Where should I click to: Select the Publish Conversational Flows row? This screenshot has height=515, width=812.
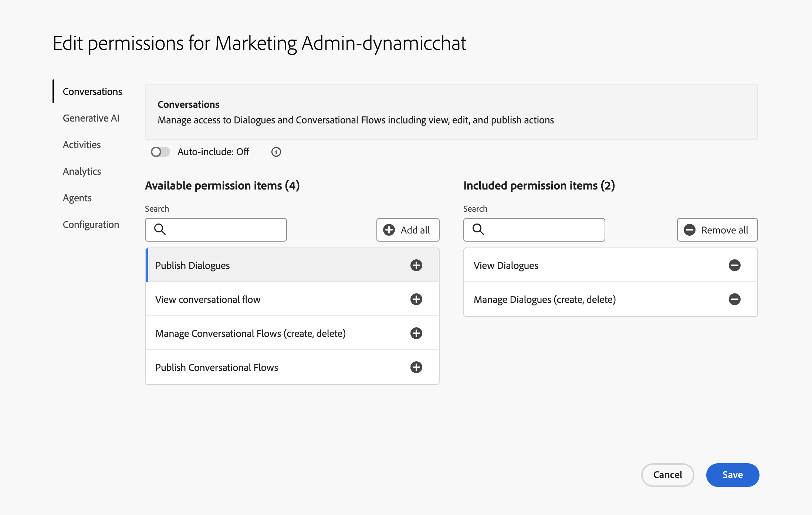click(x=259, y=367)
